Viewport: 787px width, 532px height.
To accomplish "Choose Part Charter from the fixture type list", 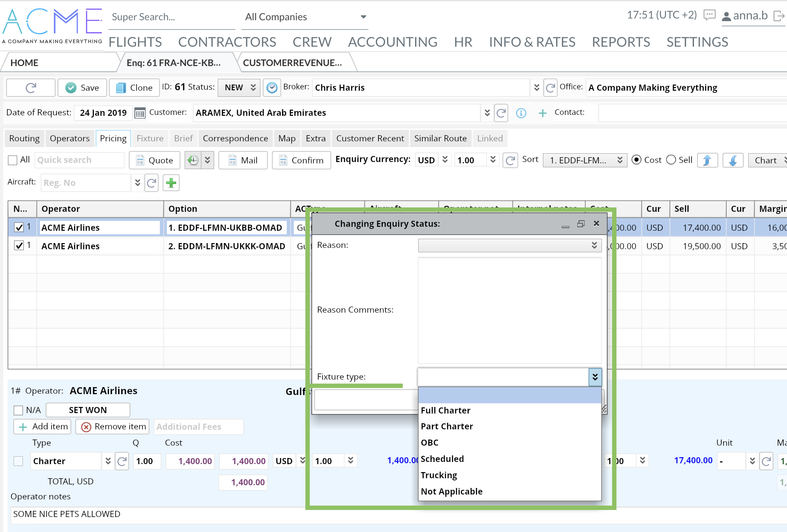I will [447, 426].
